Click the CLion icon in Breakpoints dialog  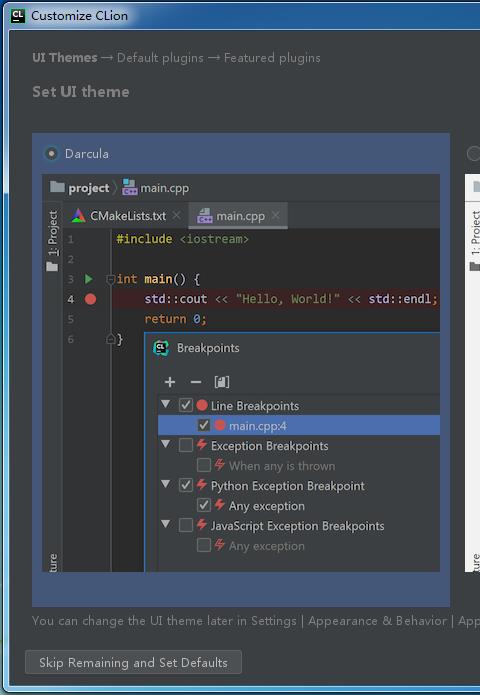161,348
